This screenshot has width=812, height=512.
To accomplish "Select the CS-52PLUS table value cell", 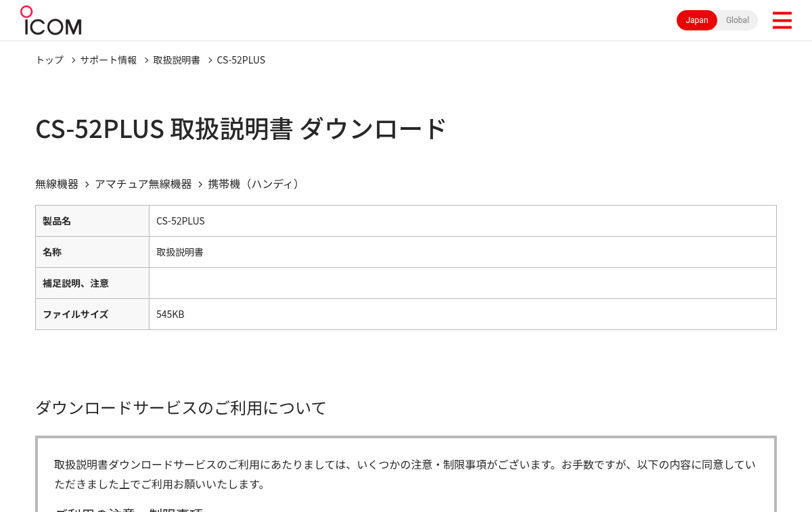I will 463,221.
